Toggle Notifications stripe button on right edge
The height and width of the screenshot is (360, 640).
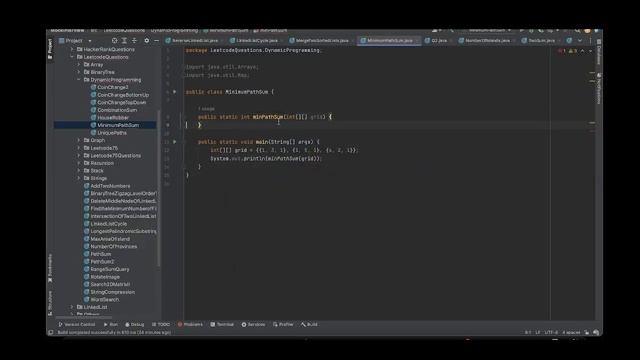click(x=599, y=89)
